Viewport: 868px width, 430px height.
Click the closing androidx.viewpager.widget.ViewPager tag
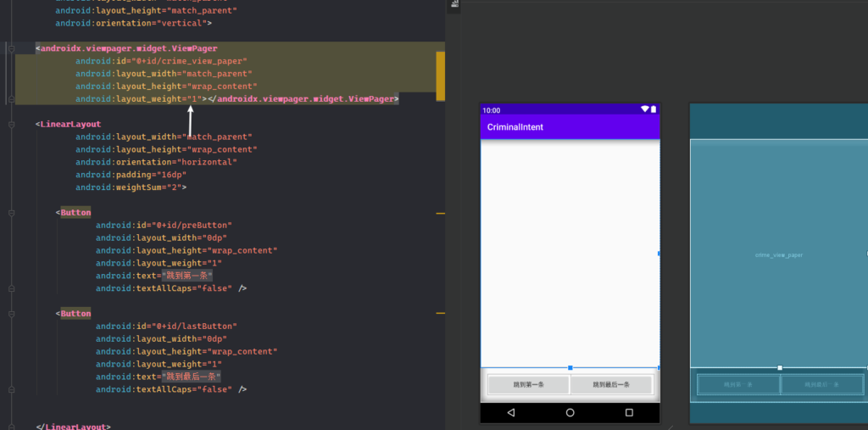coord(303,99)
